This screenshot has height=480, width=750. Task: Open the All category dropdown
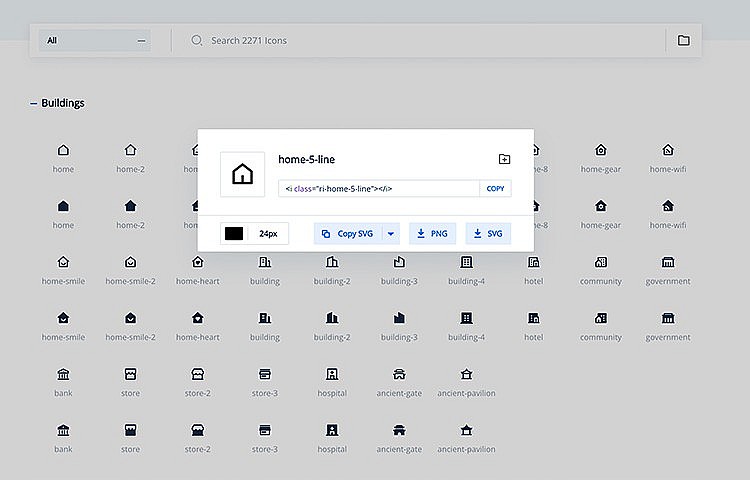[x=95, y=41]
